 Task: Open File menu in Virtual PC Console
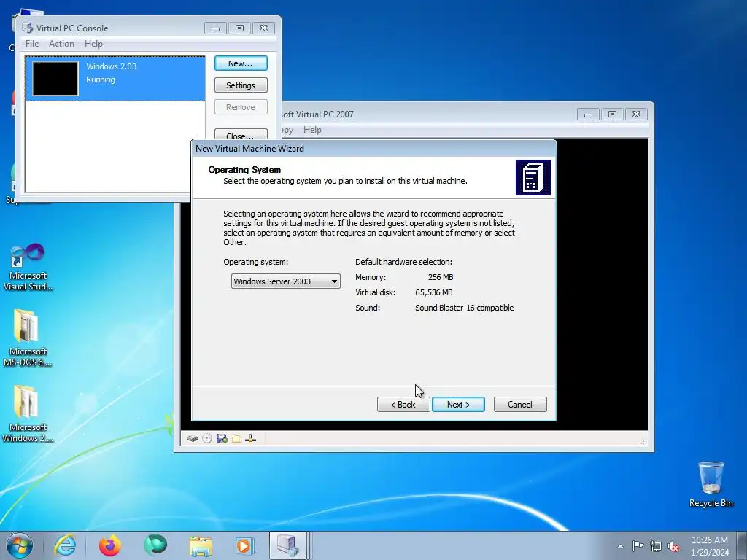[32, 44]
